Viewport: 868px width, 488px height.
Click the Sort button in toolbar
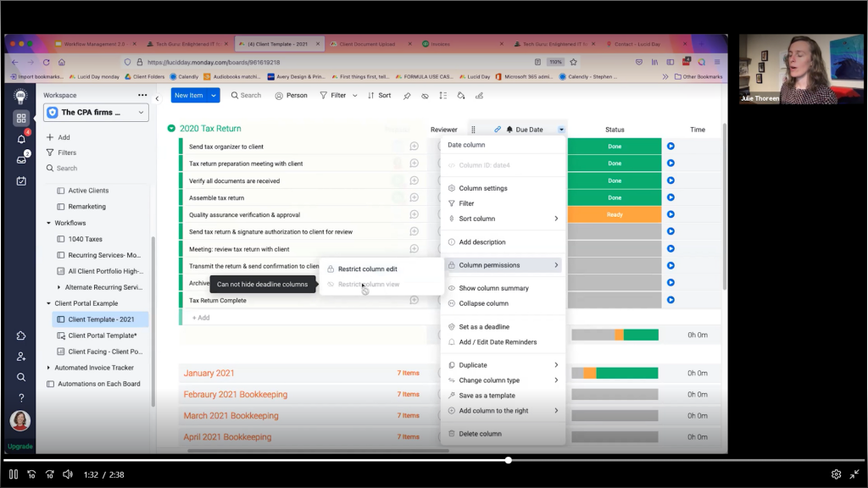pyautogui.click(x=379, y=96)
